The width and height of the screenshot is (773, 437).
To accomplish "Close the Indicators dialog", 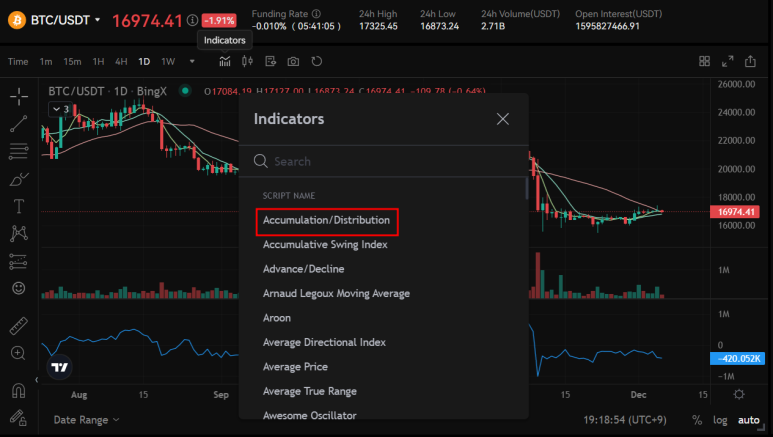I will click(x=502, y=119).
